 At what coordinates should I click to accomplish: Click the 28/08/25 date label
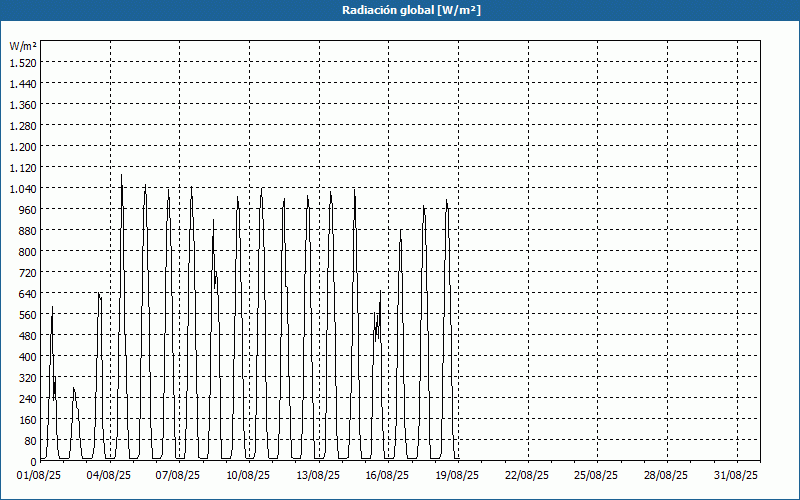666,476
